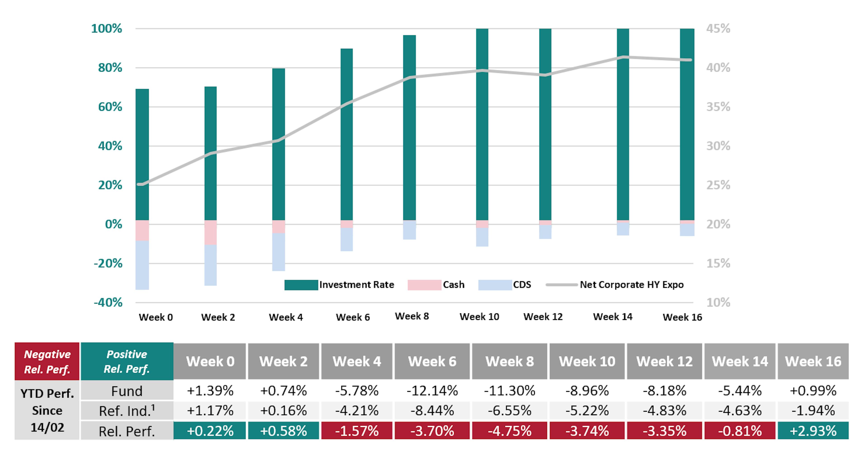Click the Ref. Ind. row label cell
Image resolution: width=868 pixels, height=451 pixels.
point(127,411)
